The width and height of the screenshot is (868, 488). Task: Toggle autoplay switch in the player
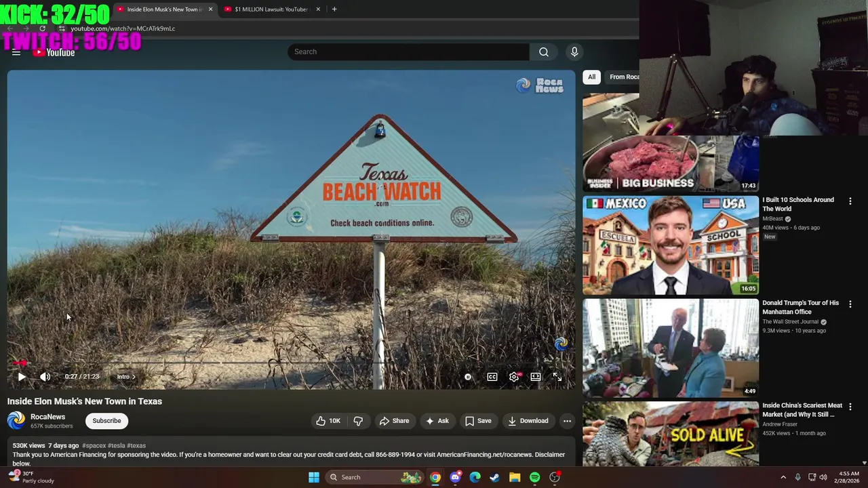(468, 377)
